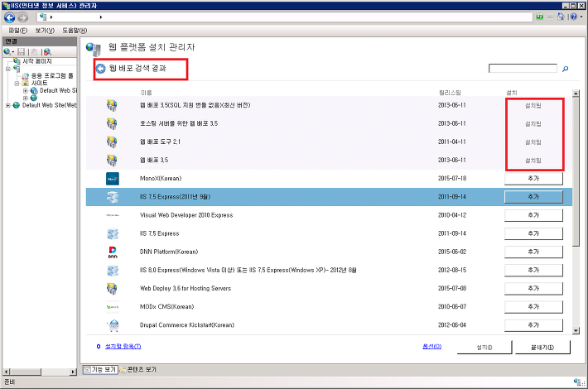Click the Stop icon beside refresh
The height and width of the screenshot is (389, 588).
coord(550,17)
